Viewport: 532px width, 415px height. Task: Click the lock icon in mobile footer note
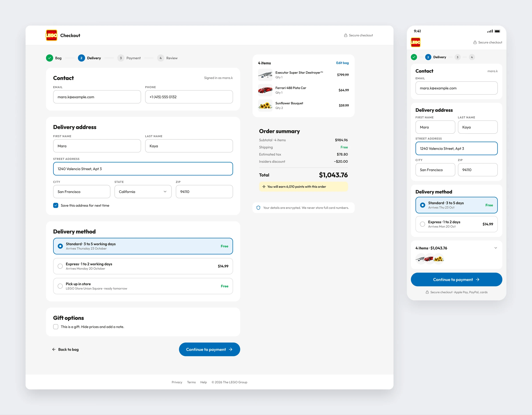coord(427,292)
